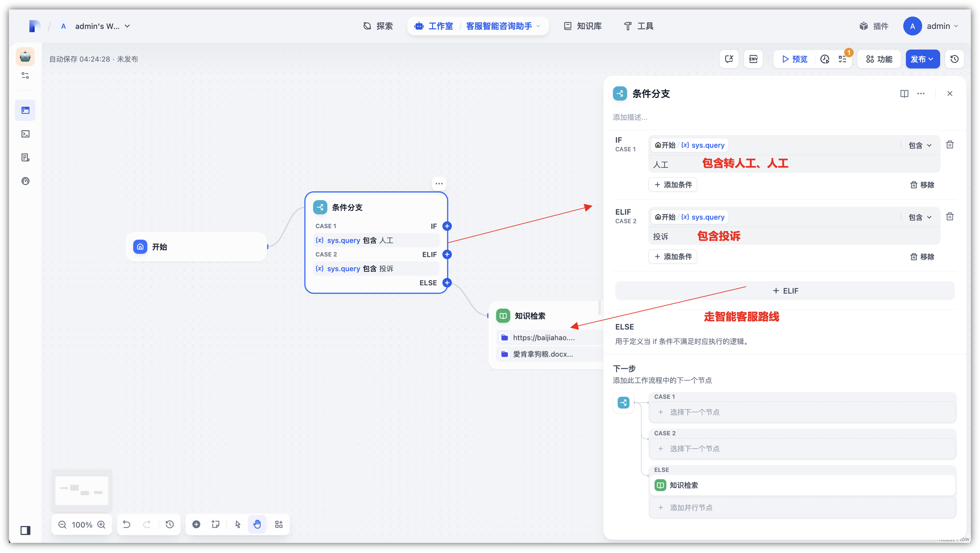Undo the last canvas change
This screenshot has width=980, height=553.
pos(126,524)
